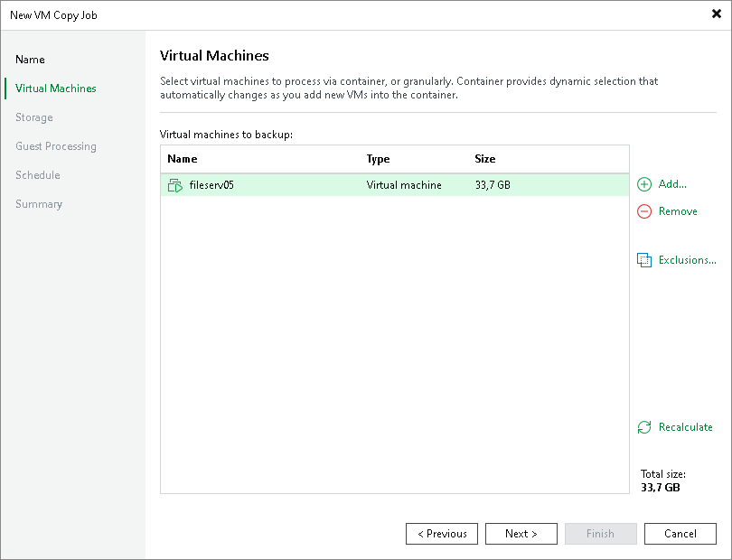Sort the list by Size column header
This screenshot has height=560, width=732.
485,159
